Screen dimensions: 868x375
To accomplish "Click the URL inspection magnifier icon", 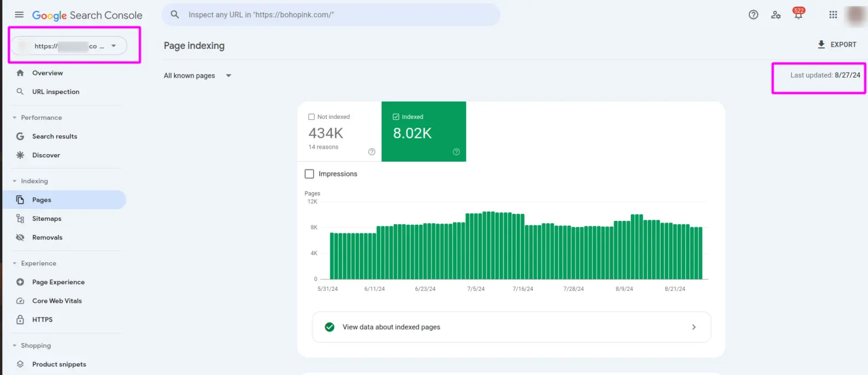I will (20, 92).
